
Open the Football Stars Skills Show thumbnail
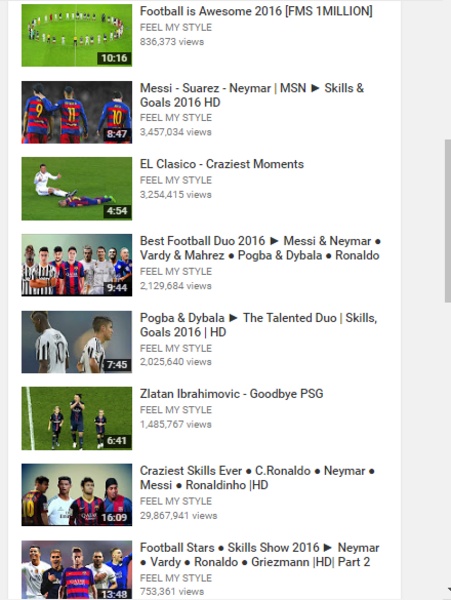click(x=77, y=570)
